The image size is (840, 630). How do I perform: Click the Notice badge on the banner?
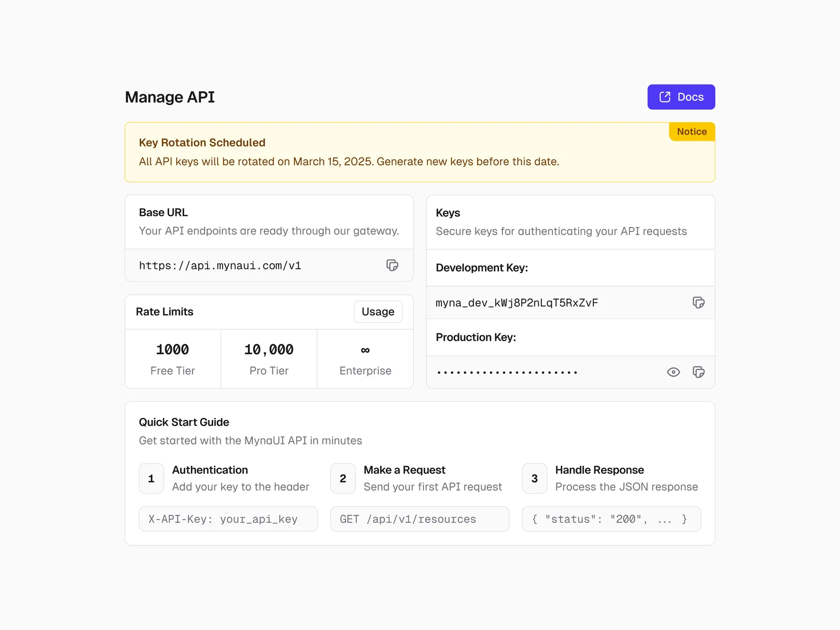point(691,132)
